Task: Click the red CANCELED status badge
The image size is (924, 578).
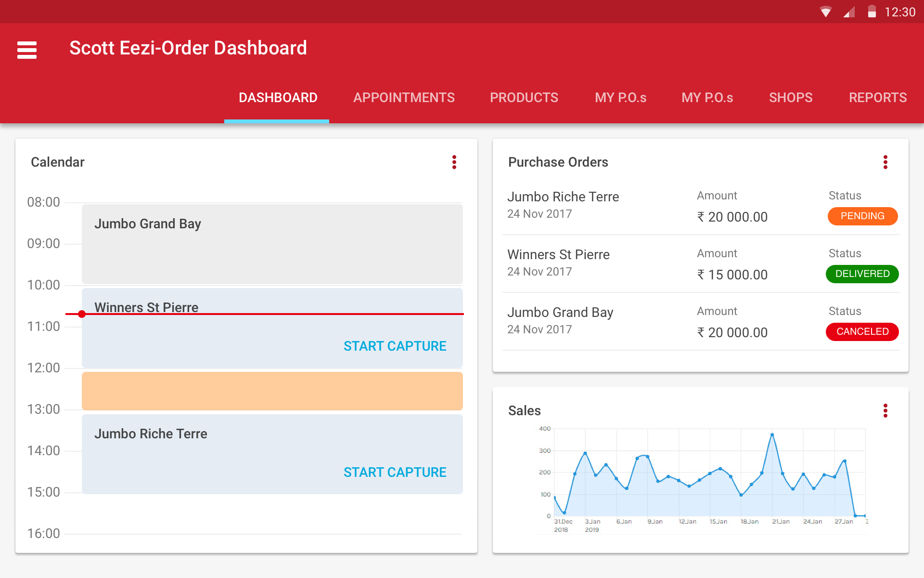Action: coord(862,332)
